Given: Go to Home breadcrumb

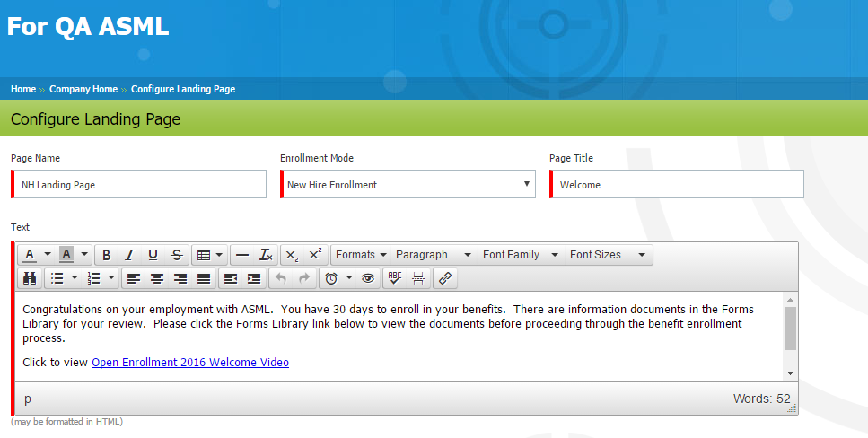Looking at the screenshot, I should tap(23, 89).
